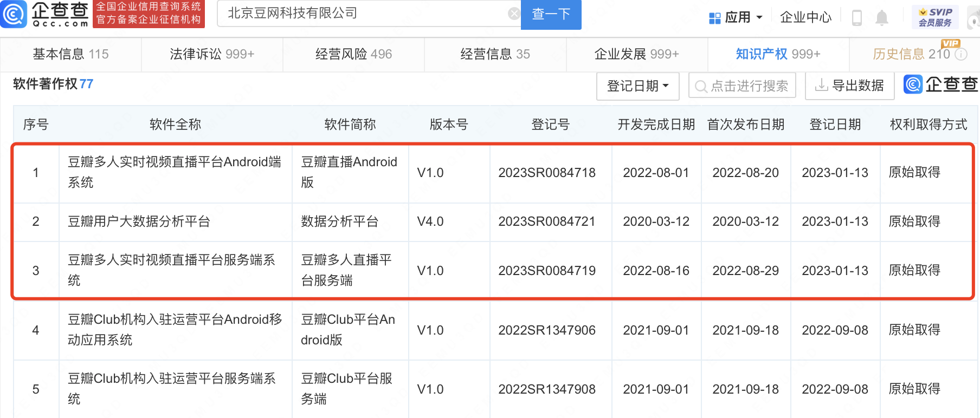This screenshot has height=418, width=980.
Task: Click the 权利取得方式 column header
Action: point(928,125)
